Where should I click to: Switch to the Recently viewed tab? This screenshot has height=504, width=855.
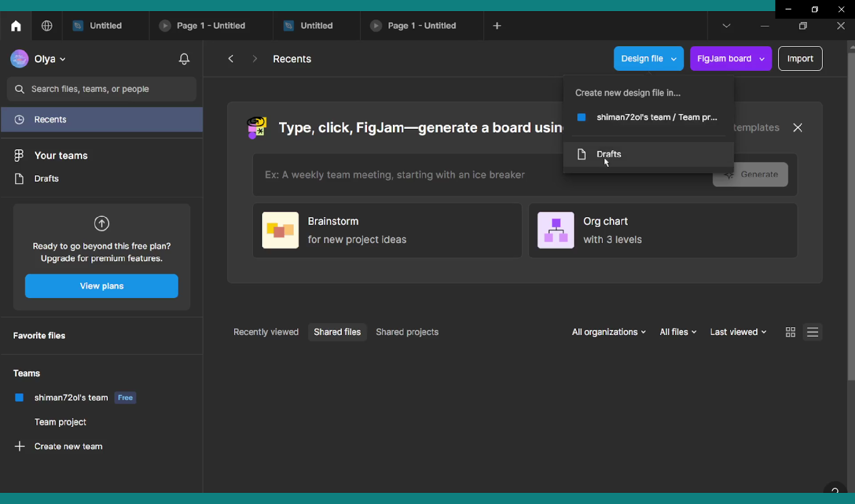(x=266, y=332)
